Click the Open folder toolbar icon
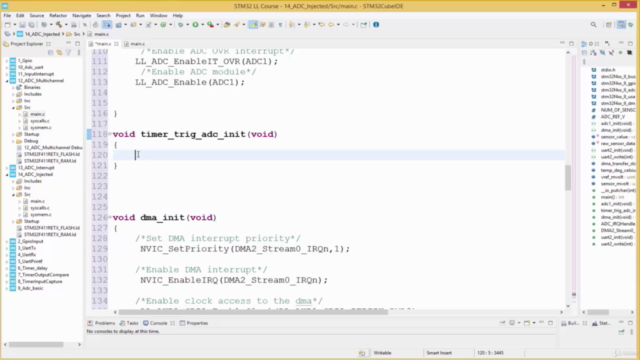The image size is (640, 360). point(227,25)
